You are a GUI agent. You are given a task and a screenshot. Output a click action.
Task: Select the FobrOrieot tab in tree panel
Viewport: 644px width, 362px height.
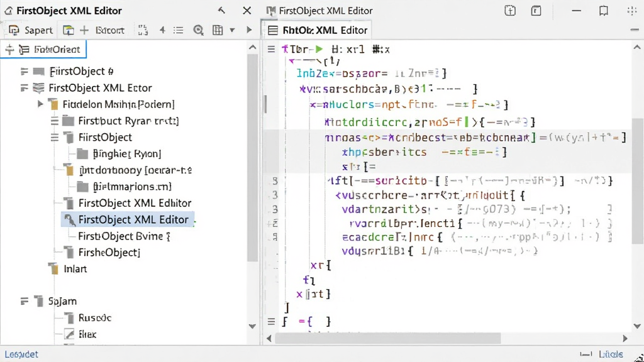point(43,49)
